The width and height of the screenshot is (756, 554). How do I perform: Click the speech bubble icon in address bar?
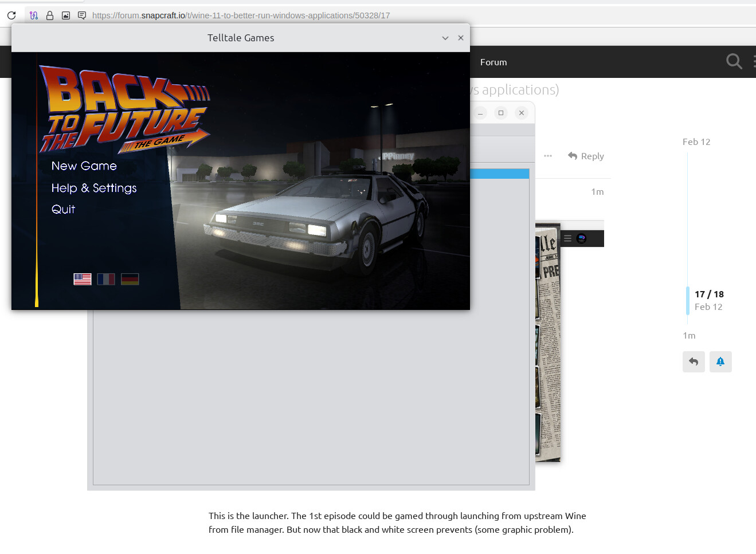(x=82, y=15)
